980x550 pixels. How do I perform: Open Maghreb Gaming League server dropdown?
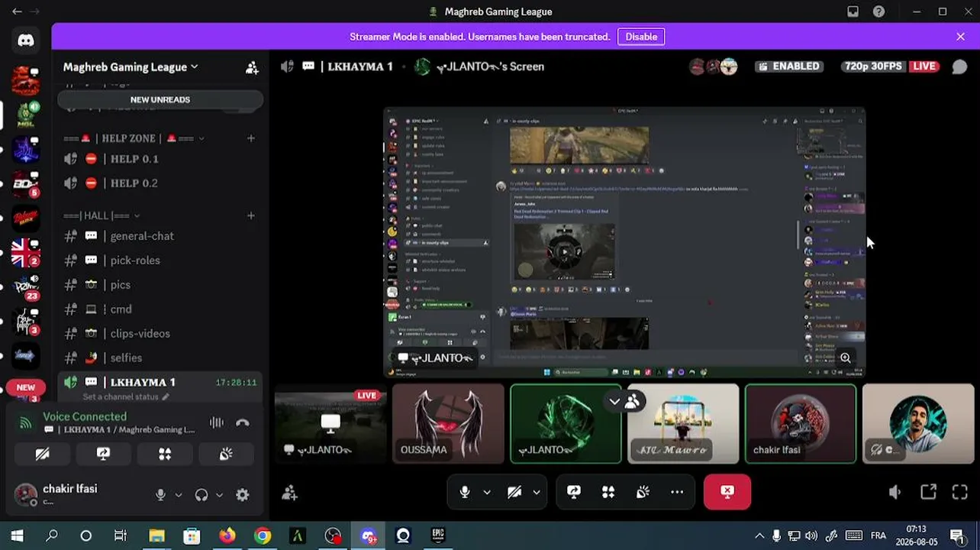[x=131, y=67]
